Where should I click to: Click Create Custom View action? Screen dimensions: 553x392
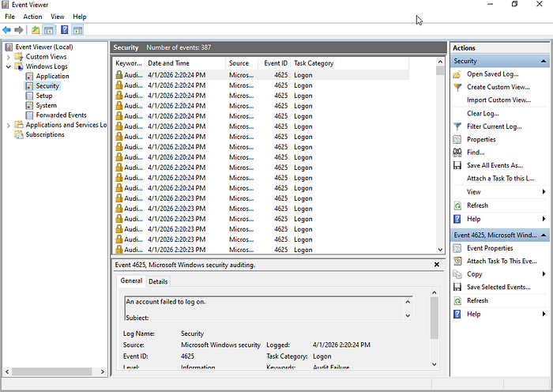[498, 87]
